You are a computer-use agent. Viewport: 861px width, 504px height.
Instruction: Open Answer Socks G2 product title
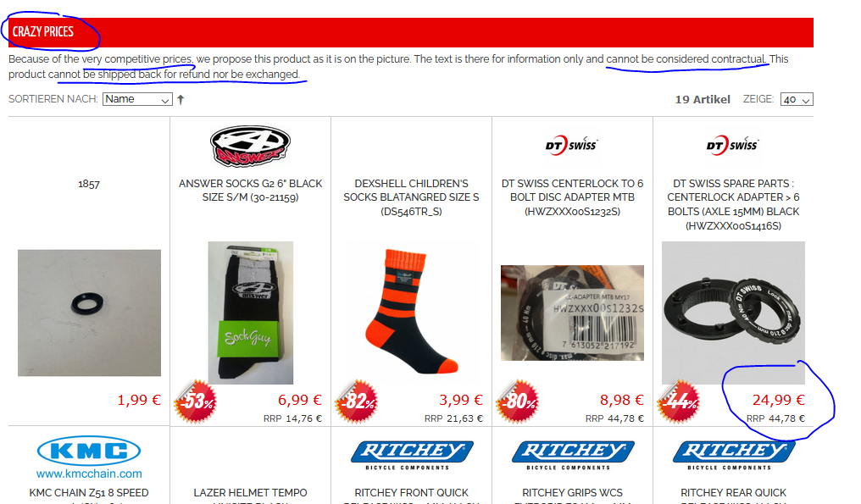tap(250, 191)
